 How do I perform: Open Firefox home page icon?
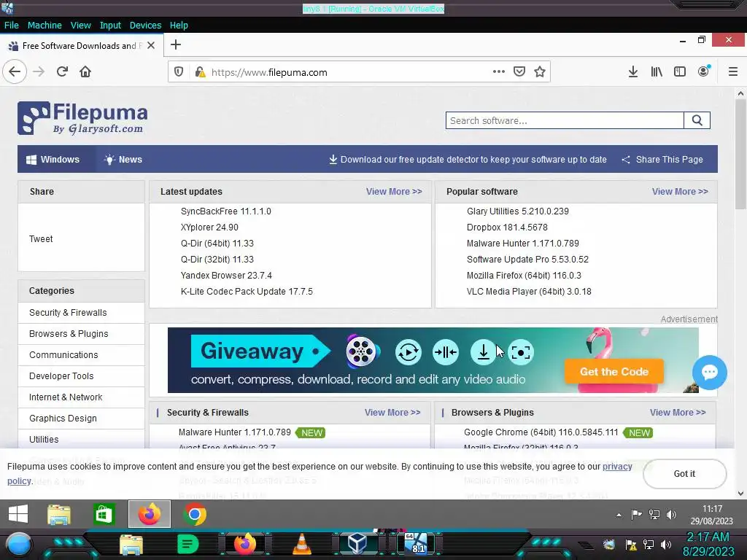pyautogui.click(x=85, y=72)
